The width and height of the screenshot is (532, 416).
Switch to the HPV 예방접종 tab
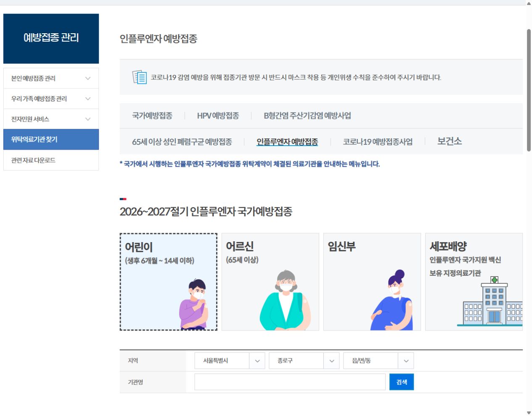tap(218, 115)
